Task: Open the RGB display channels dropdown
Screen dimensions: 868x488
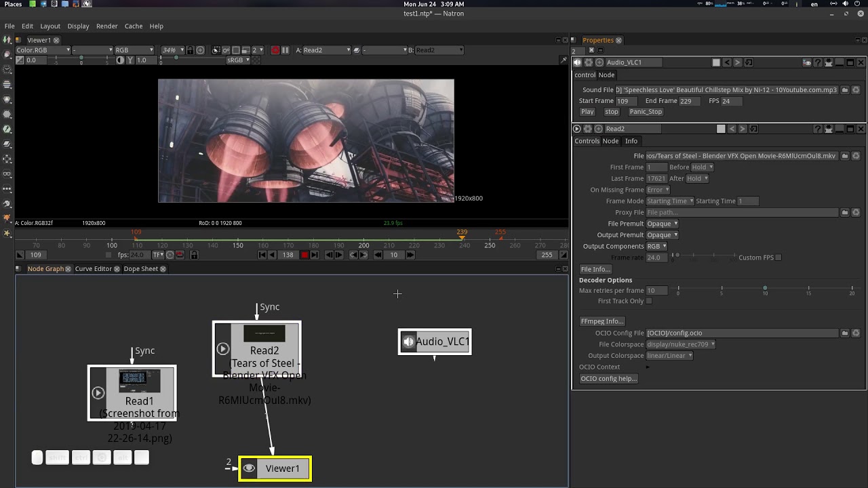Action: [x=134, y=50]
